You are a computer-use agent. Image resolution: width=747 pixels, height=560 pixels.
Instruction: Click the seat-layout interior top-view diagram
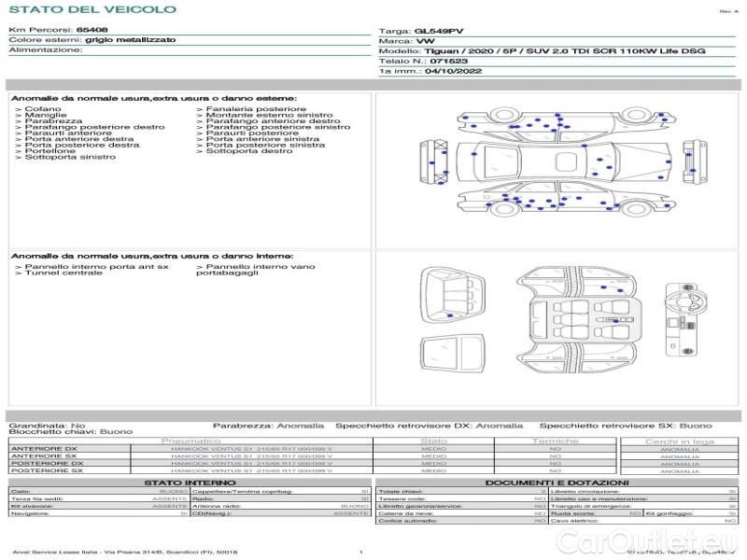pos(577,320)
